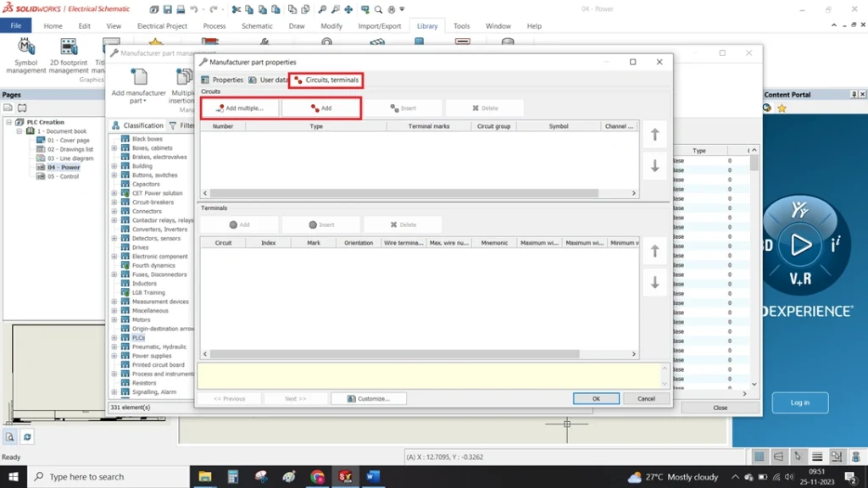Screen dimensions: 868x488
Task: Move terminal up with Terminals up arrow
Action: click(655, 251)
